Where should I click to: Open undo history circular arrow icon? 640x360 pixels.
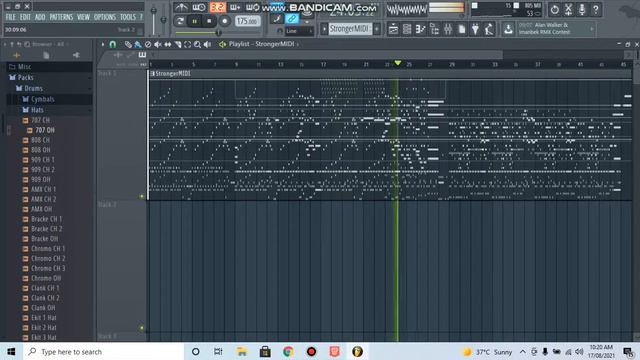point(554,9)
